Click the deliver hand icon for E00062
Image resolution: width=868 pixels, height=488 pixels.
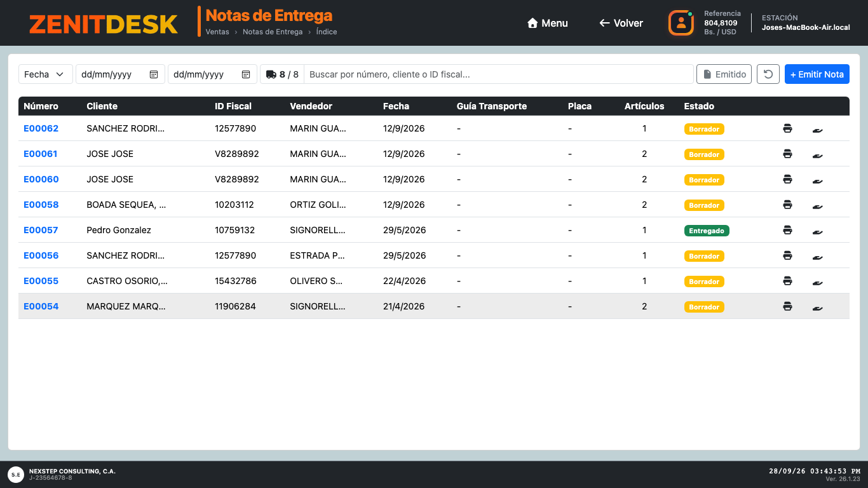click(818, 130)
